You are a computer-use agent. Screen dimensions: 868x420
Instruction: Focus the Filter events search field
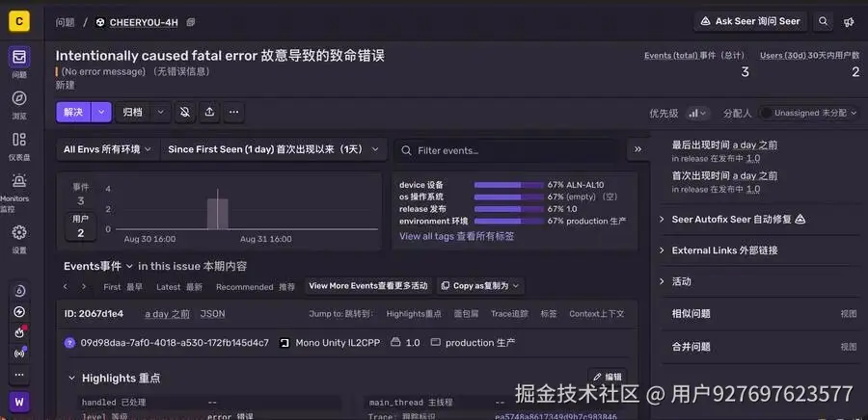[507, 150]
